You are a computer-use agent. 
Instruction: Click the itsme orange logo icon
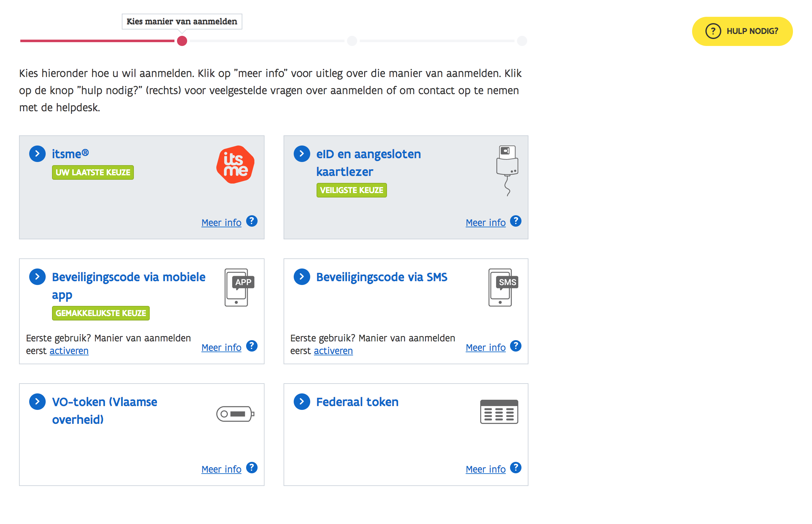pos(235,165)
